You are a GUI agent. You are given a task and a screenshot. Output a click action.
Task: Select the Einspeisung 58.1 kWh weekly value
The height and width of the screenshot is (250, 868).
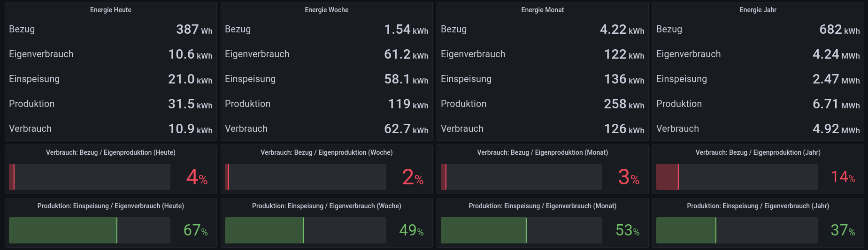pos(406,79)
